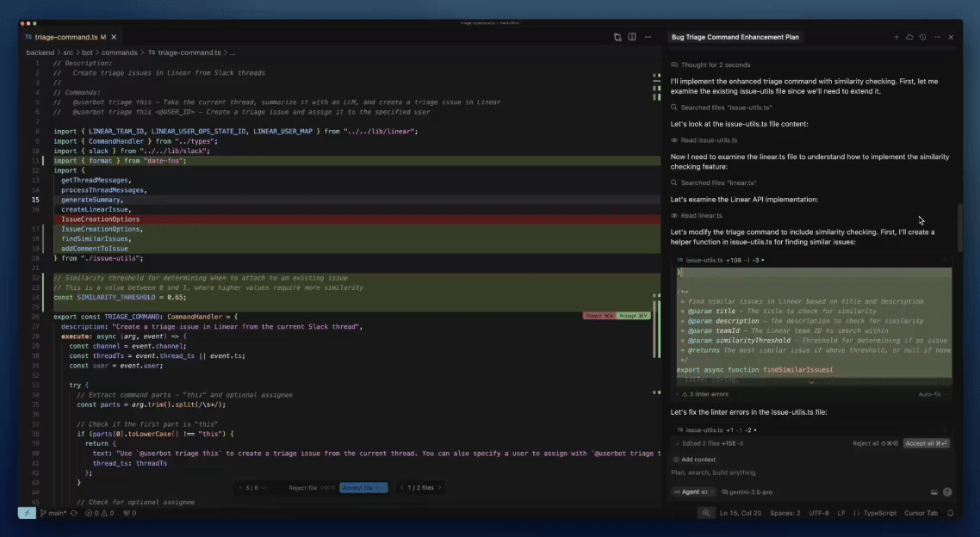The height and width of the screenshot is (537, 980).
Task: Click the magnifier icon beside Searched files "issue-utils.ts"
Action: (674, 108)
